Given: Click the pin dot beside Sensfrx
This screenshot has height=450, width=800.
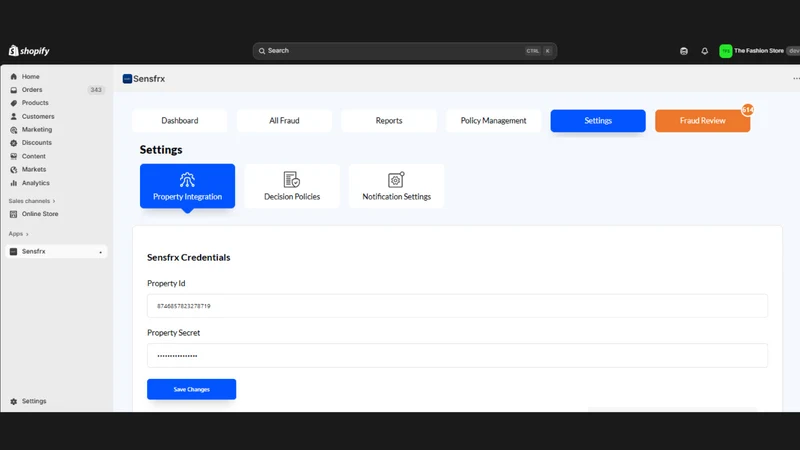Looking at the screenshot, I should [x=101, y=252].
